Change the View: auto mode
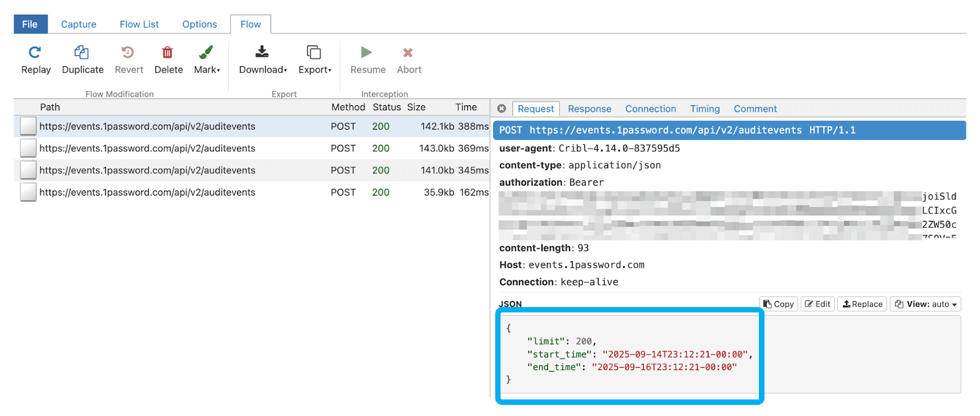 pos(925,304)
